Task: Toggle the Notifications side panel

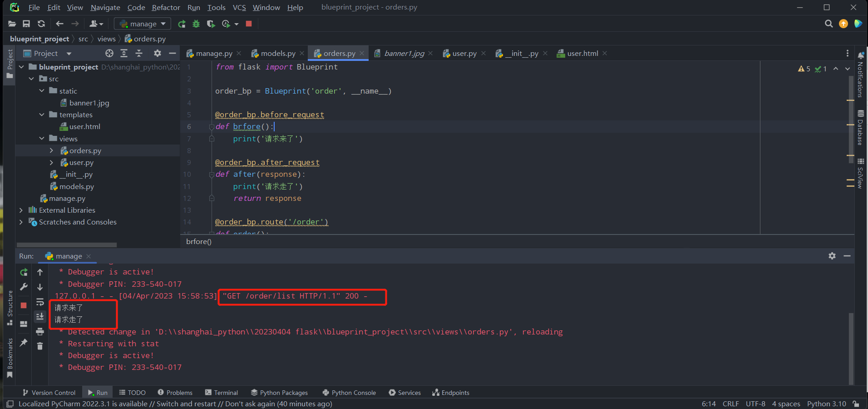Action: (x=860, y=75)
